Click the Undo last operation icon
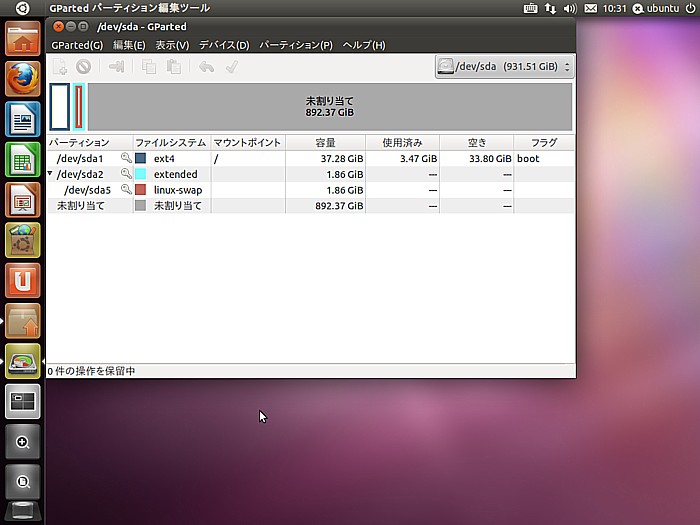Screen dimensions: 700x525 (x=206, y=67)
